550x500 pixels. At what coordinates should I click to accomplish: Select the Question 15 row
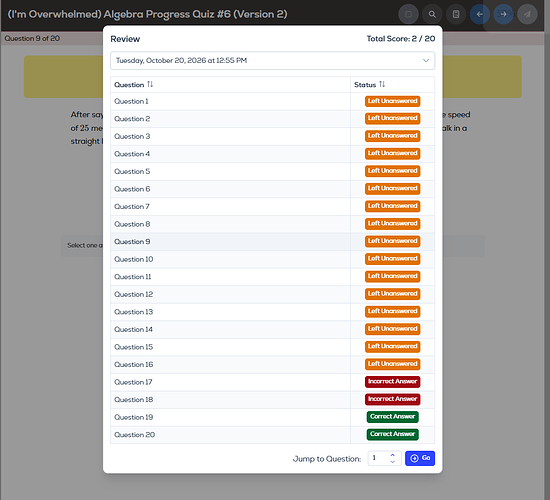273,347
